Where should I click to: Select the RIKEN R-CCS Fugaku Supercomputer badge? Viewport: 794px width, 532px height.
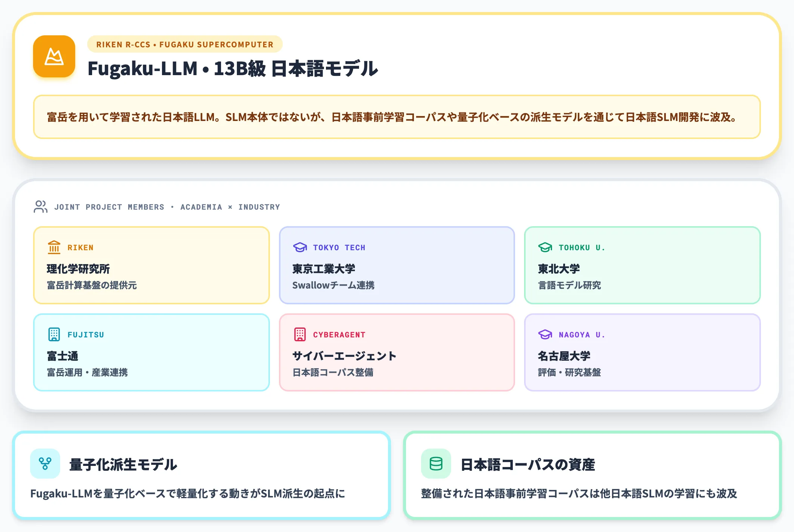click(185, 44)
